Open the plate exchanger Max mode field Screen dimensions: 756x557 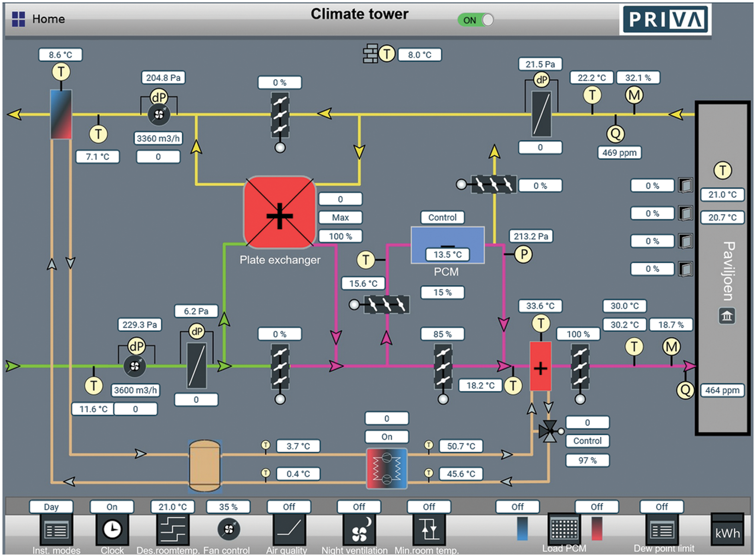pos(340,217)
